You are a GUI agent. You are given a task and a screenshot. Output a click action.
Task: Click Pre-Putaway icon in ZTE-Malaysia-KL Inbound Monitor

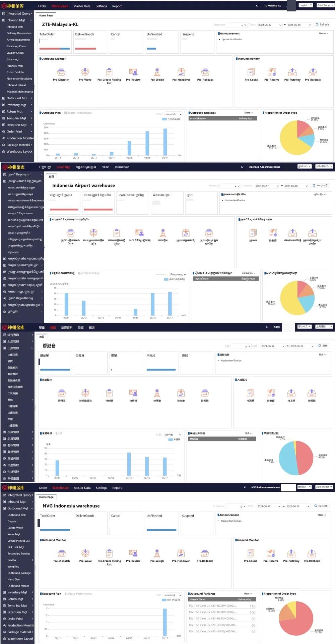tap(292, 72)
